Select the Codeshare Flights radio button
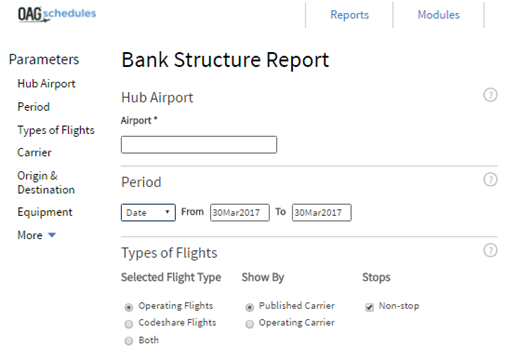 (129, 324)
